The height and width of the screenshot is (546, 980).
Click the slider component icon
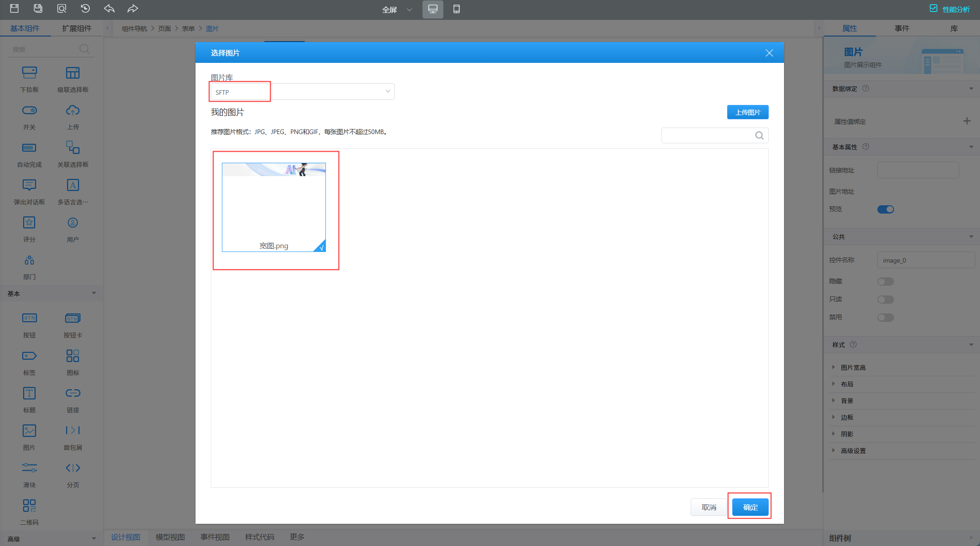tap(29, 468)
